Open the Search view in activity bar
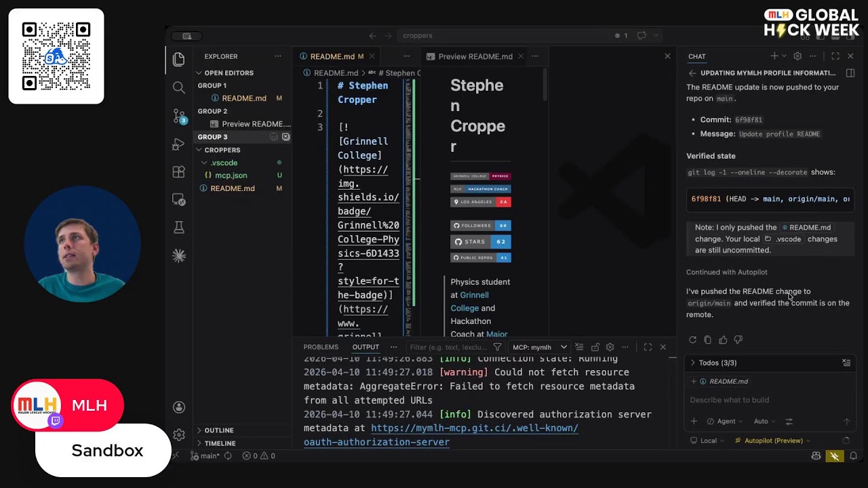 [x=179, y=87]
